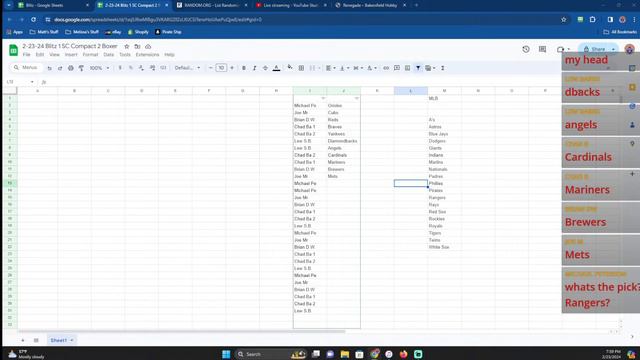Toggle italic formatting
This screenshot has height=360, width=640.
click(254, 68)
